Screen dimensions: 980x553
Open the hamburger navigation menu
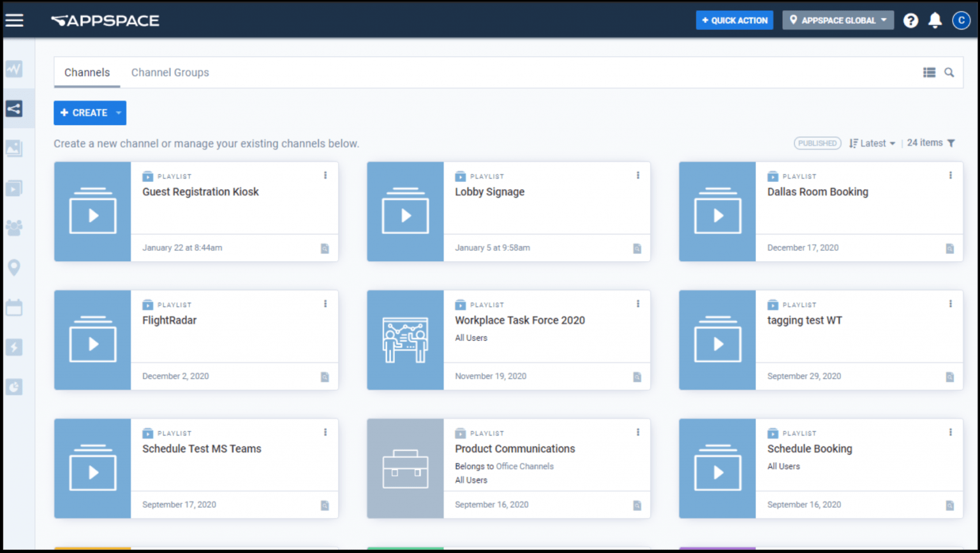coord(14,20)
